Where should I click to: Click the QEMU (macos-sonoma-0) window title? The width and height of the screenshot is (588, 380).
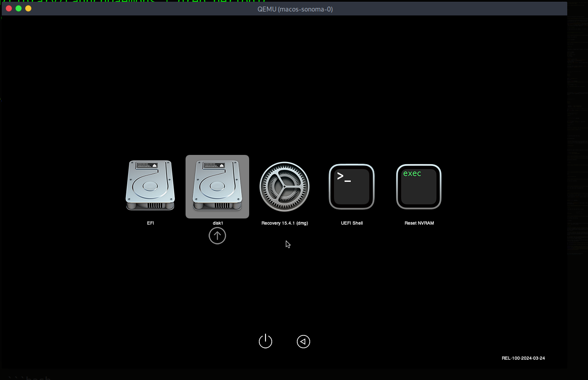click(295, 9)
